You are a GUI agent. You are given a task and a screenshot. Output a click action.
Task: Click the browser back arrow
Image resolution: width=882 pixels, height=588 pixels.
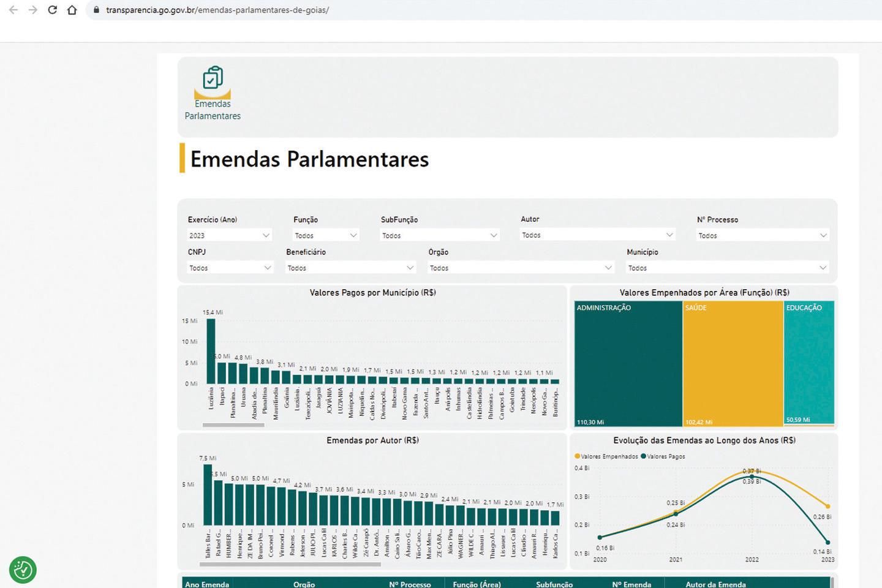[x=13, y=10]
